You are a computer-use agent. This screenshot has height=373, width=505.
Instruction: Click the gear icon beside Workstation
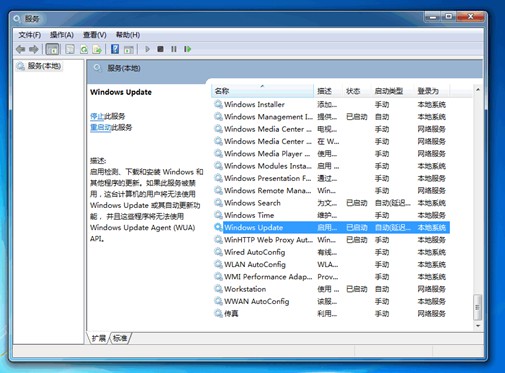tap(218, 289)
